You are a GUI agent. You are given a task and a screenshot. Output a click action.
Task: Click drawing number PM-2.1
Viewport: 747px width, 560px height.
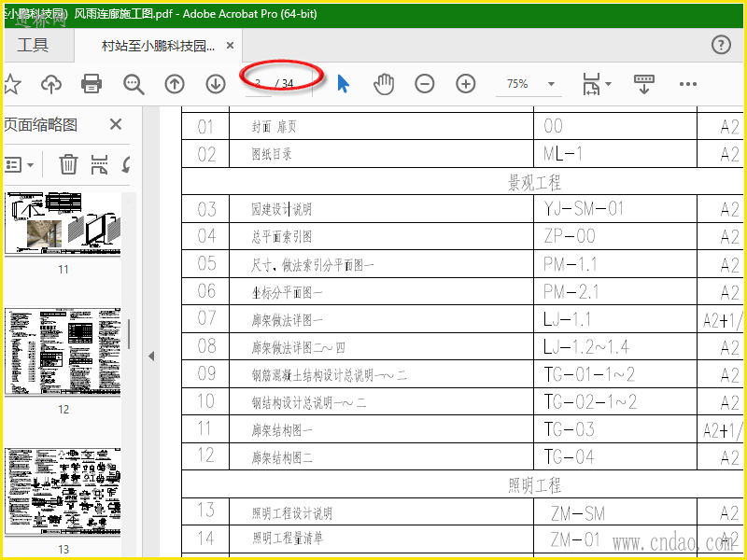click(x=571, y=291)
